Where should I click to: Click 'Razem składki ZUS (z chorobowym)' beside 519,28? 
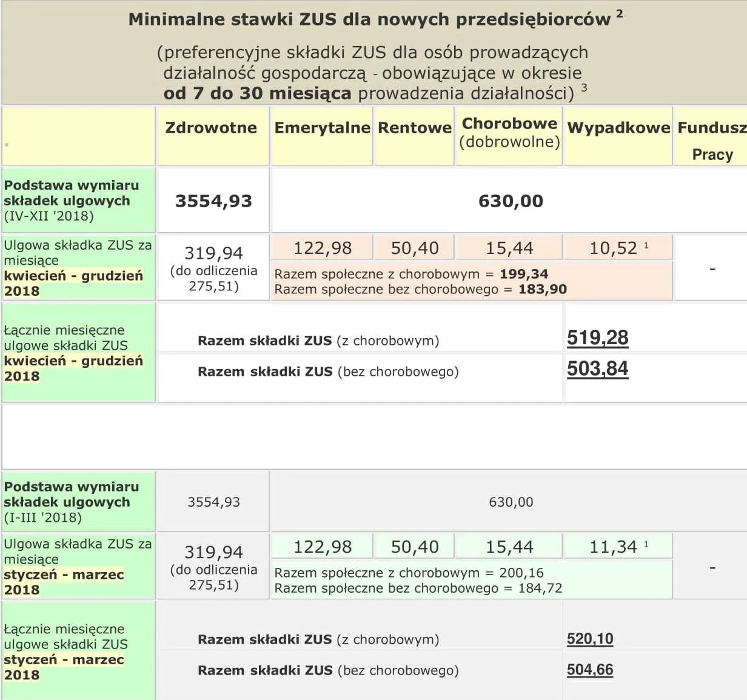tap(318, 341)
